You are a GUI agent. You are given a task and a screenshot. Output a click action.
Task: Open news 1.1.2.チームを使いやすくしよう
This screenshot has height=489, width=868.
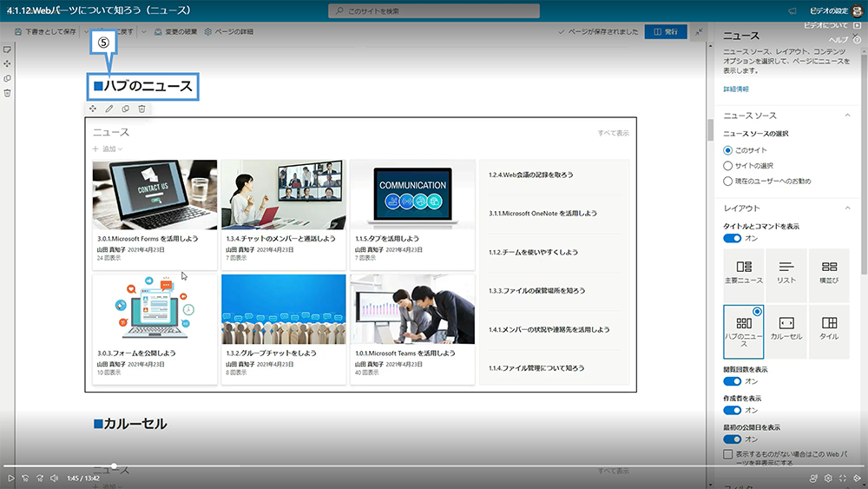[x=533, y=252]
